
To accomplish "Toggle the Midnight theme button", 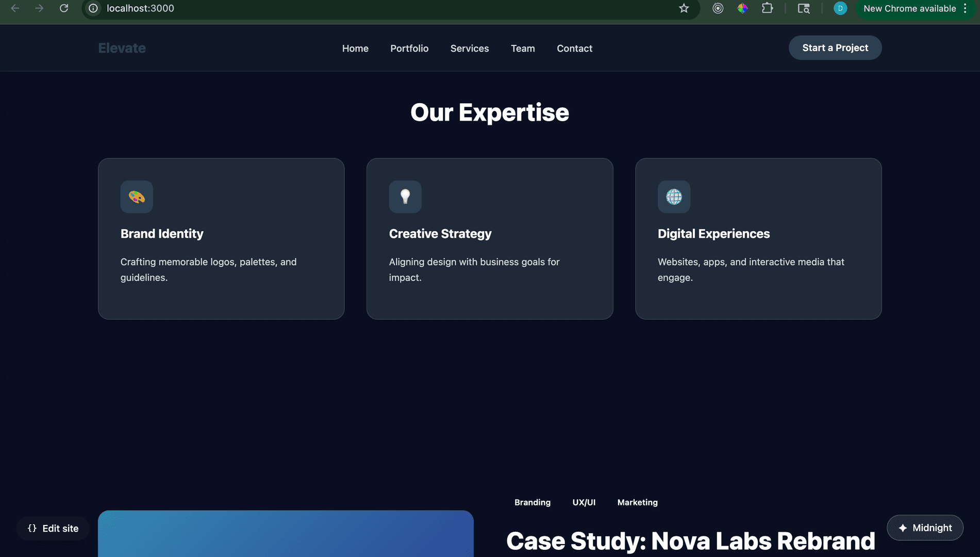I will [x=925, y=528].
